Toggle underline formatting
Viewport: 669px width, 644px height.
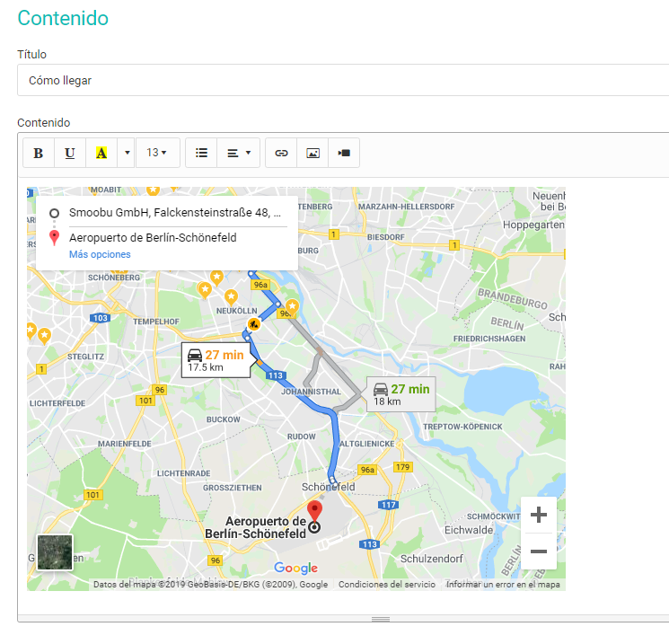point(70,153)
